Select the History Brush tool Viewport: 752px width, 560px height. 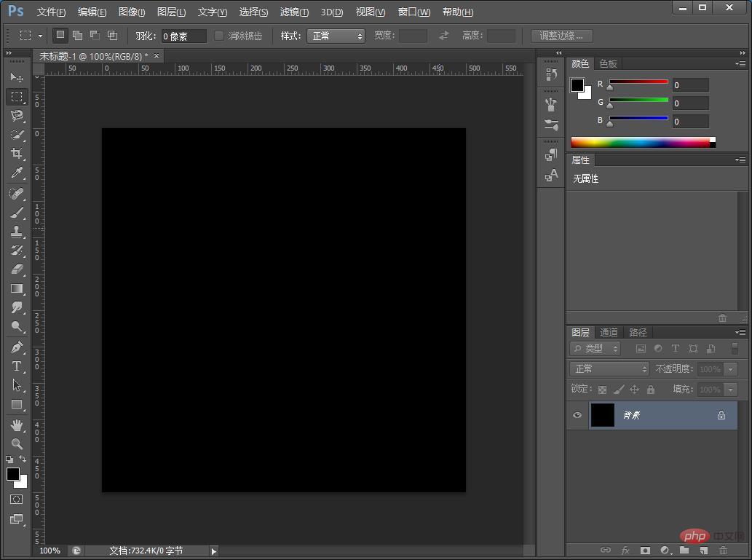pyautogui.click(x=17, y=250)
